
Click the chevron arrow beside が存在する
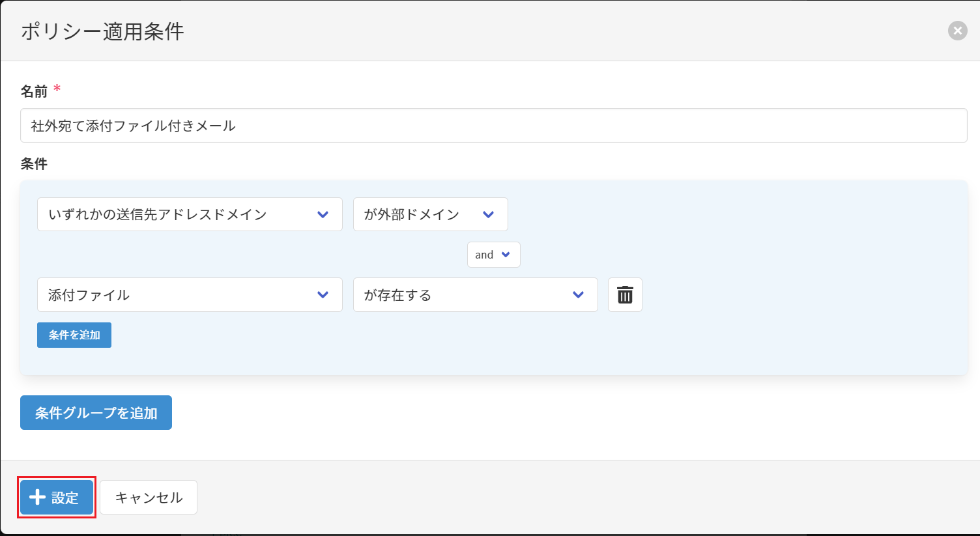click(578, 295)
